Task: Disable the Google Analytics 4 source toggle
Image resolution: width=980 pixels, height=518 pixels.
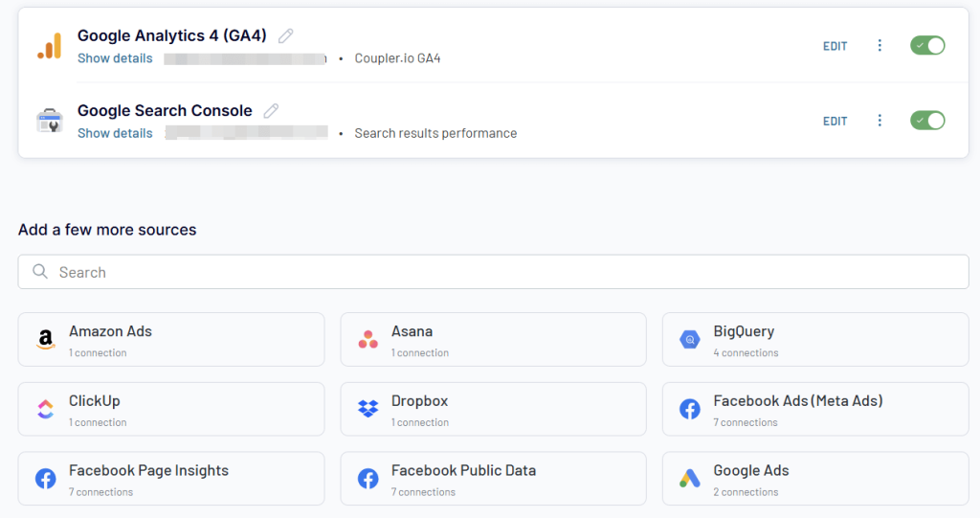Action: tap(927, 46)
